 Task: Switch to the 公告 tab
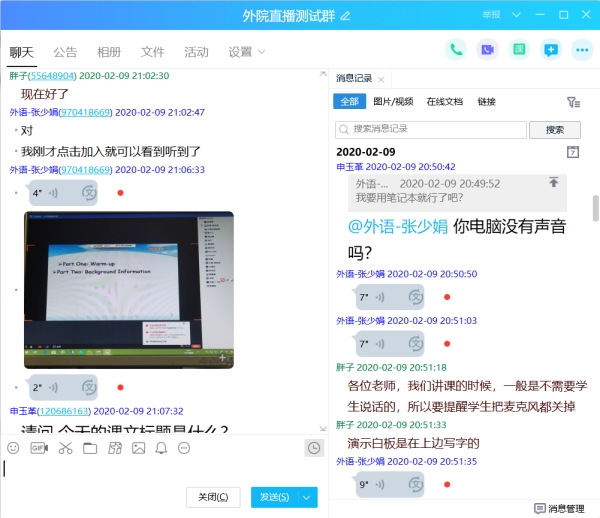coord(65,52)
